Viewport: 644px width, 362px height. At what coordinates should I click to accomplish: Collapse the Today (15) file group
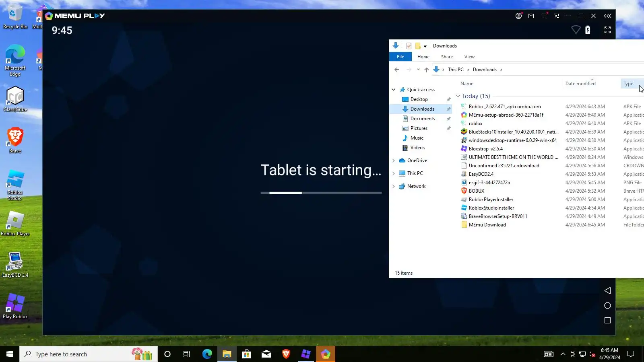click(x=458, y=96)
